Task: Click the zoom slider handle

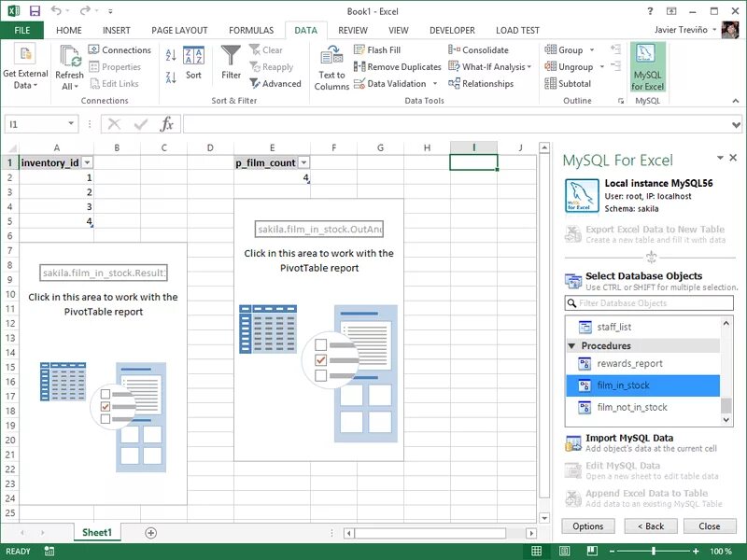Action: [653, 551]
